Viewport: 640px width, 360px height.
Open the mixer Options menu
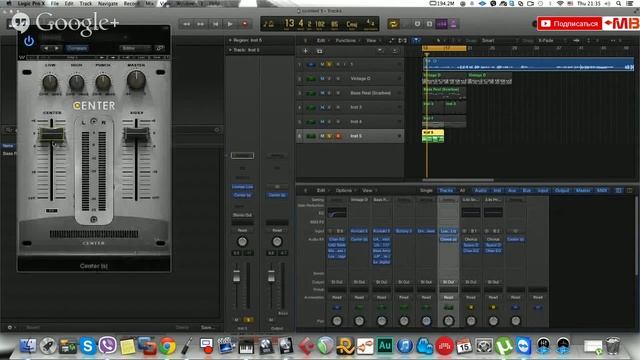click(x=344, y=191)
